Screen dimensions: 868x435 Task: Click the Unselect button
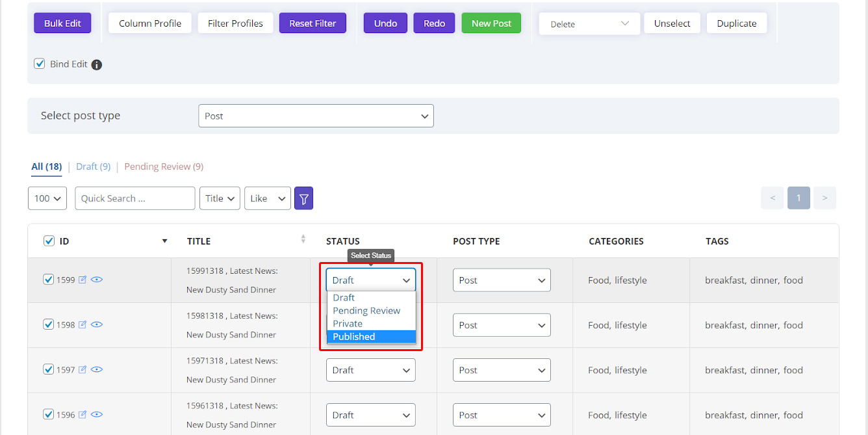pos(672,23)
